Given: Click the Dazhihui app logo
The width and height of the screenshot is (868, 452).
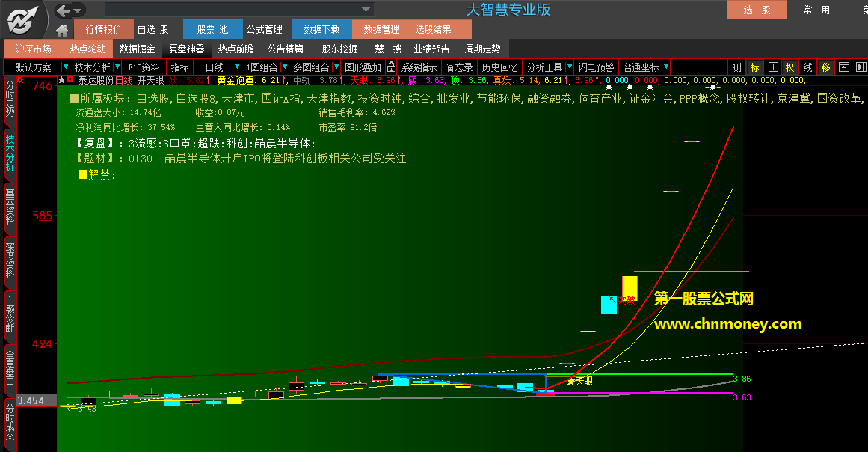Looking at the screenshot, I should 24,21.
